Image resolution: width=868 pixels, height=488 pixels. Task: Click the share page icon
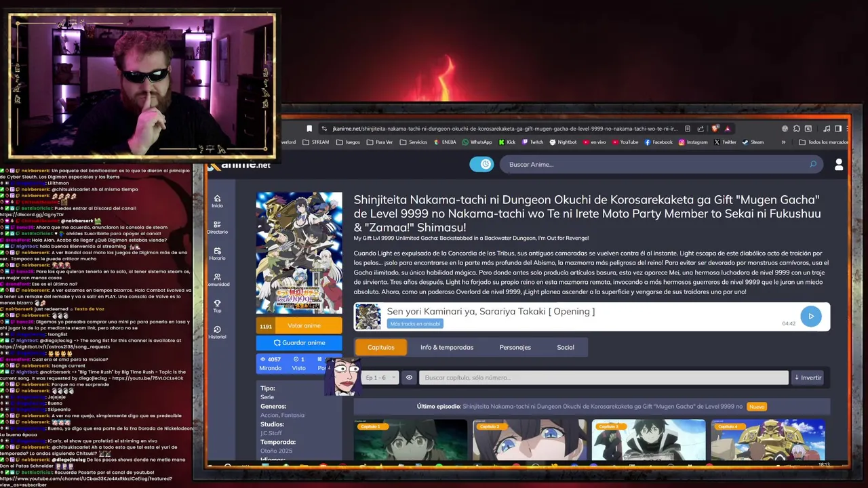click(701, 129)
